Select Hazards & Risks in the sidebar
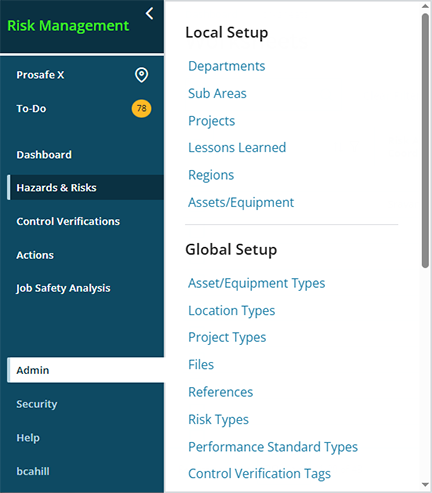Screen dimensions: 432x493 pos(56,188)
